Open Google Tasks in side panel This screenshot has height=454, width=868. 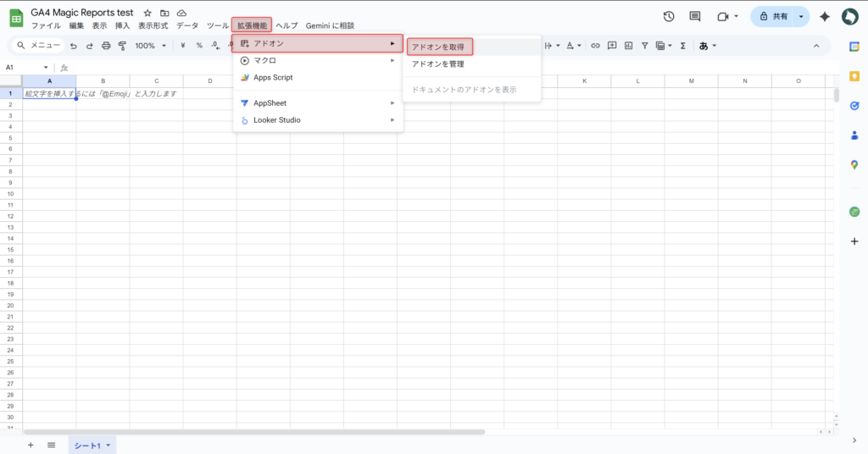tap(854, 106)
